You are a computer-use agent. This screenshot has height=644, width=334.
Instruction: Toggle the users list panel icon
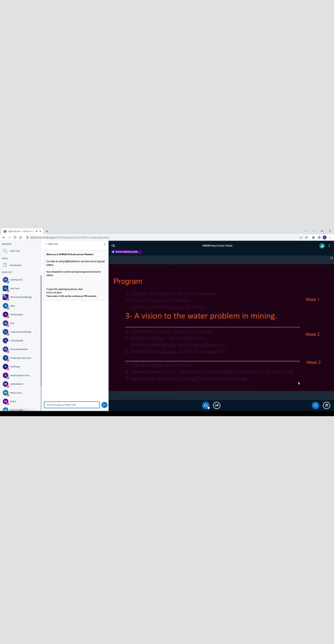point(113,246)
